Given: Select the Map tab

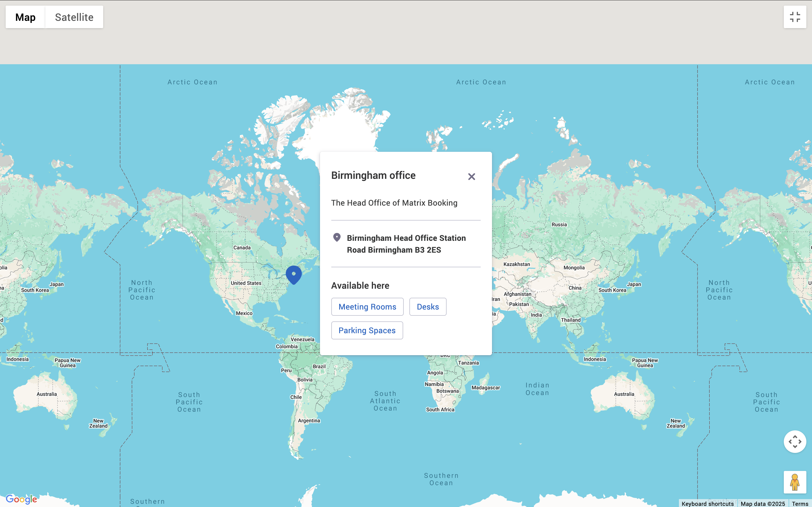Looking at the screenshot, I should click(25, 17).
